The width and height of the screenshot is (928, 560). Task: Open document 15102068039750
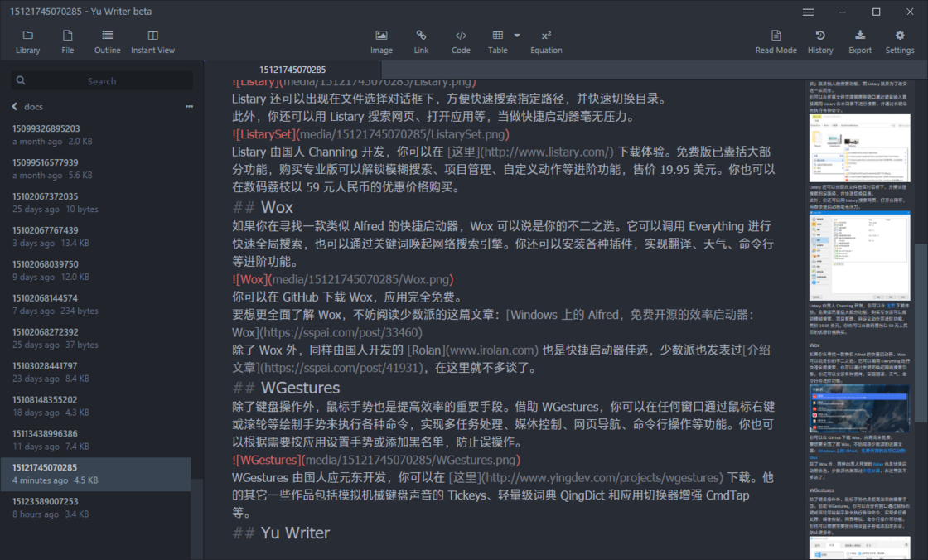point(95,271)
